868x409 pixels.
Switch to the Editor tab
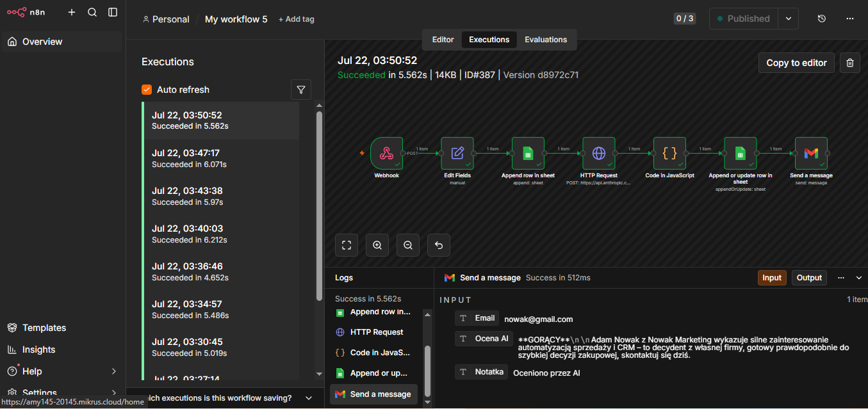coord(443,40)
